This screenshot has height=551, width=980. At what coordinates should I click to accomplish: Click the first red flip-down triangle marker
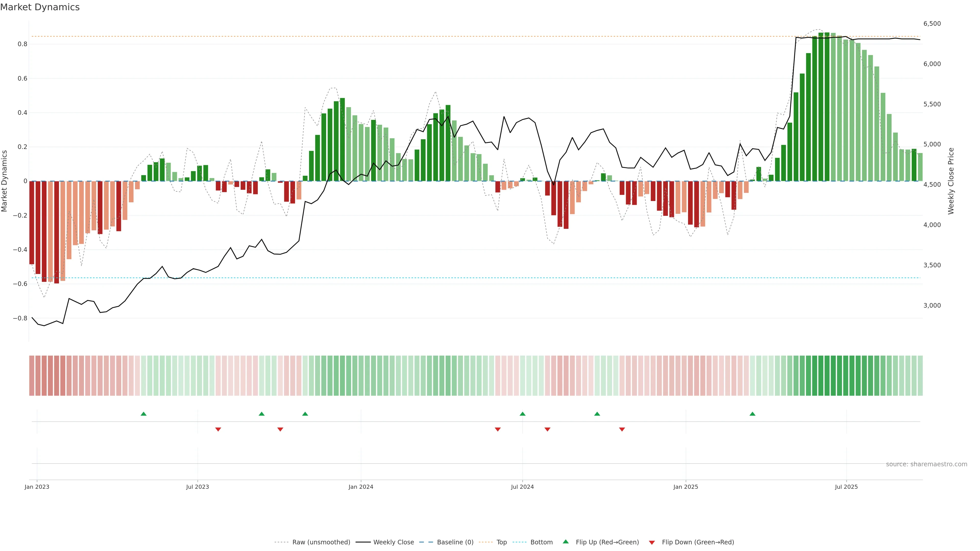pyautogui.click(x=218, y=429)
